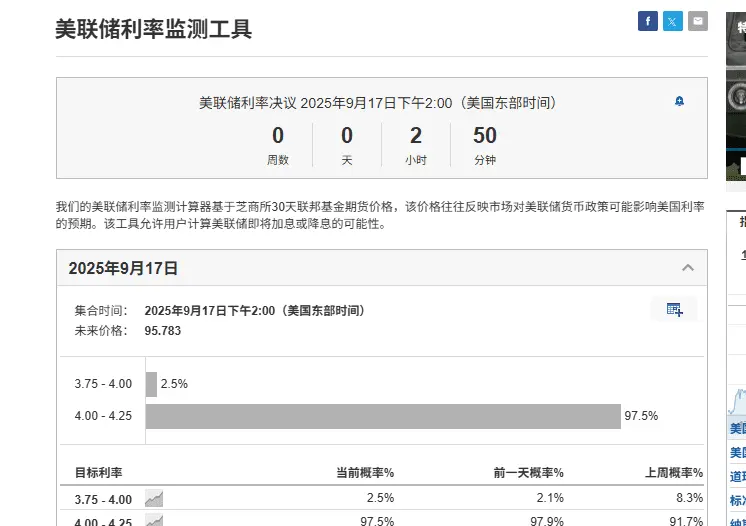This screenshot has width=746, height=526.
Task: Click the add-to-calendar table icon
Action: [x=675, y=310]
